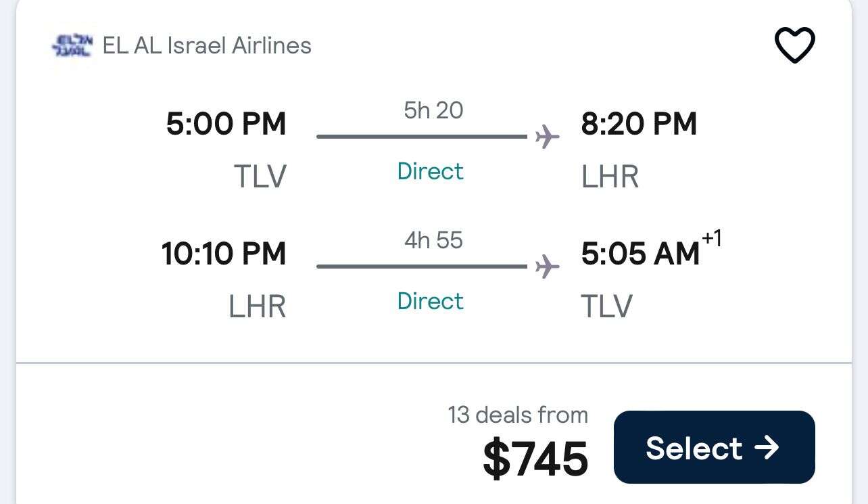
Task: Click the 5h 20 flight duration
Action: (x=433, y=110)
